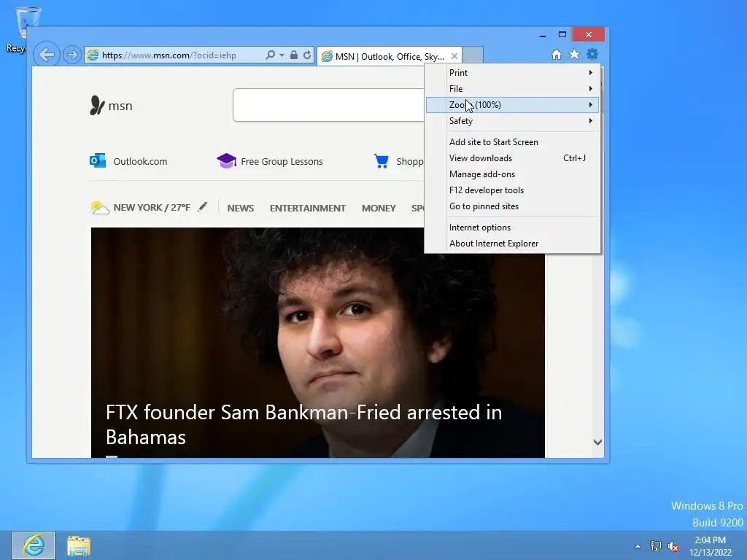Expand the Print submenu arrow

tap(591, 73)
